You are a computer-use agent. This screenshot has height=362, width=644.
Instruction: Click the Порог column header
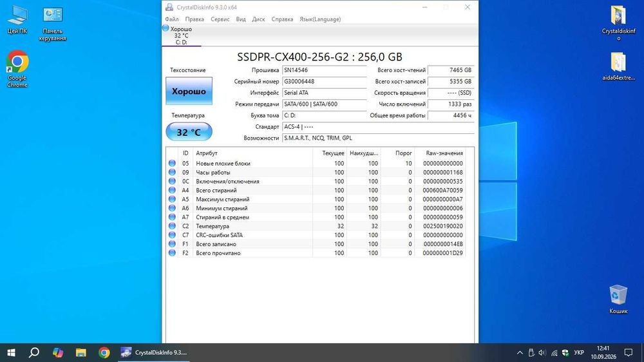click(x=397, y=153)
